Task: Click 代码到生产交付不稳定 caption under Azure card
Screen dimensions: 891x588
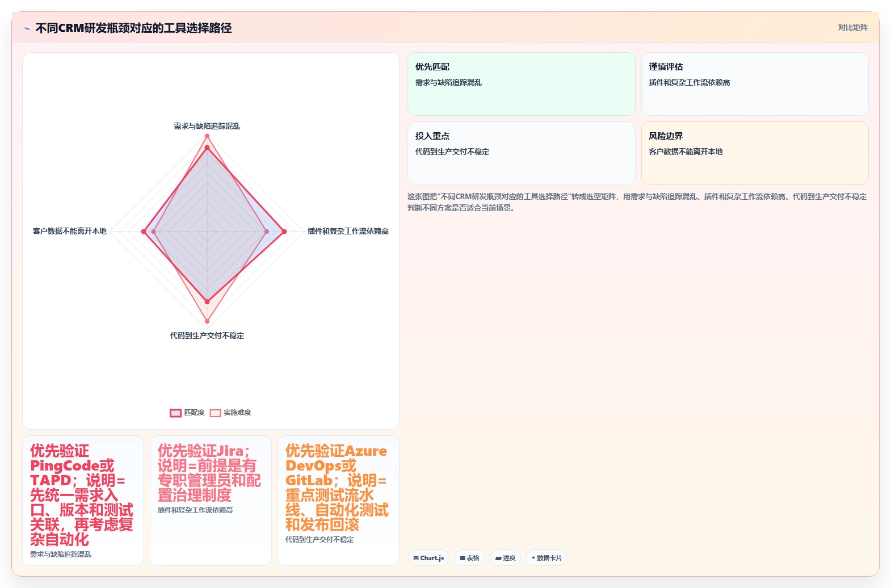Action: (x=320, y=539)
